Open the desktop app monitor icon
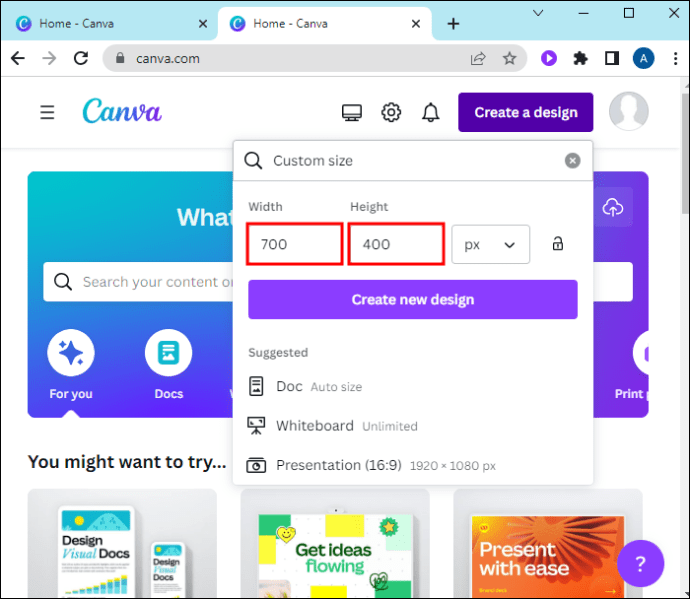 pos(352,113)
